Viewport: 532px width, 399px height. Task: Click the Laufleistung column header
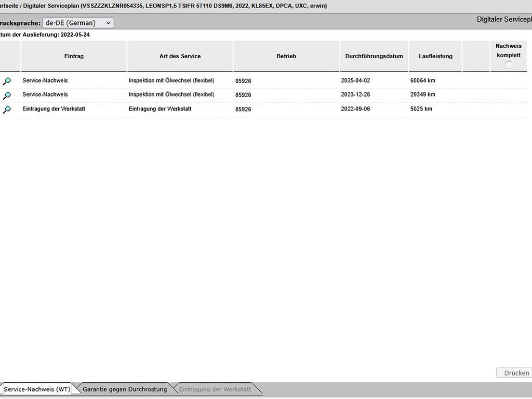pyautogui.click(x=436, y=56)
